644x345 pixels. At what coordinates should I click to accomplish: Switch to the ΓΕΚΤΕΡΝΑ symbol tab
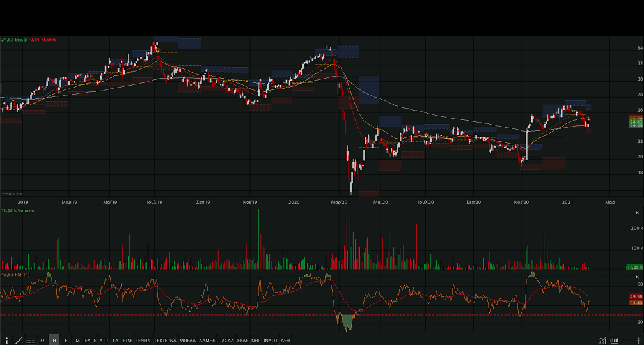[165, 341]
